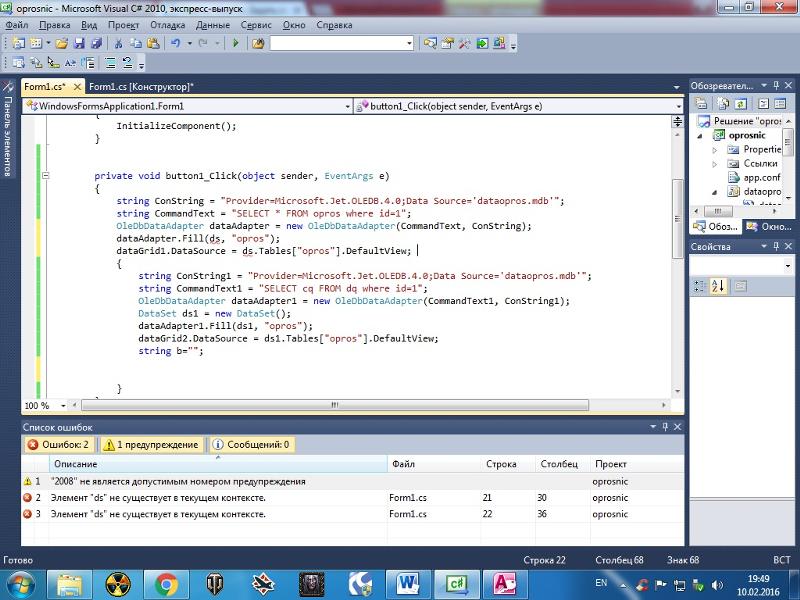Image resolution: width=800 pixels, height=600 pixels.
Task: Sort properties alphabetically with A-Z icon
Action: pos(717,287)
